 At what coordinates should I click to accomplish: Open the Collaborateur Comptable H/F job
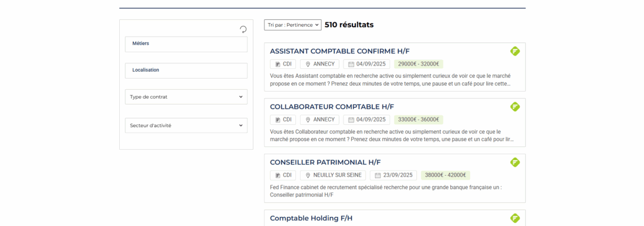[332, 107]
